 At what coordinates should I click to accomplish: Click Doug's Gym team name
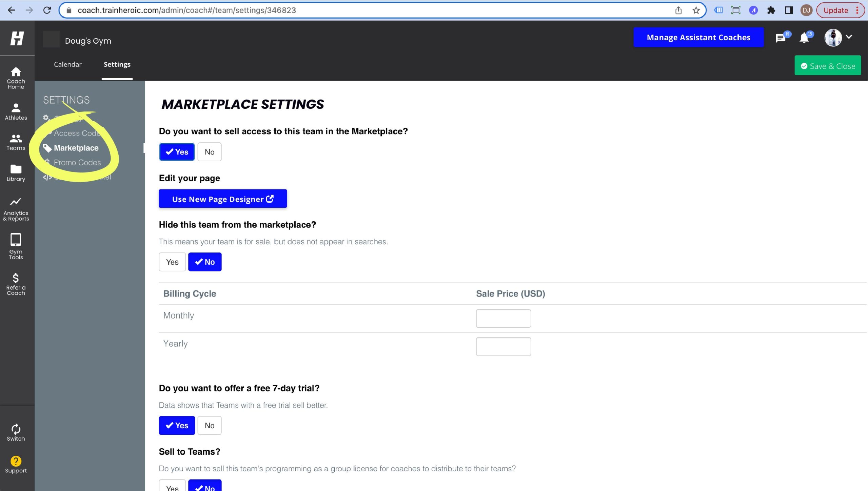tap(88, 41)
